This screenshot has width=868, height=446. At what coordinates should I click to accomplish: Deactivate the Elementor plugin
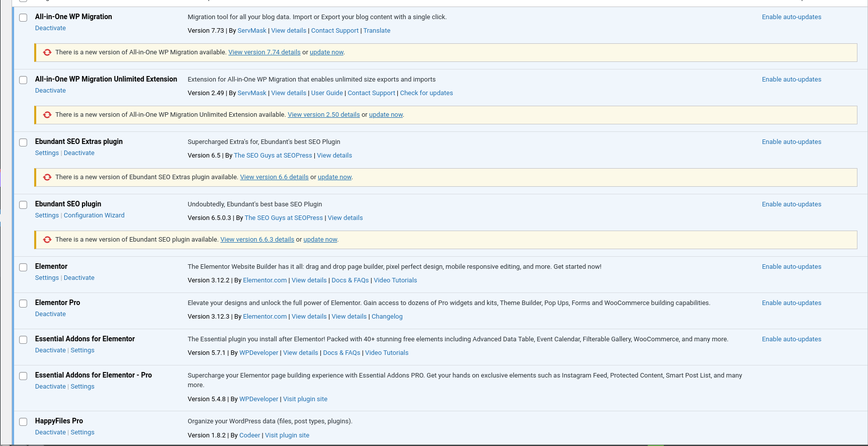79,278
